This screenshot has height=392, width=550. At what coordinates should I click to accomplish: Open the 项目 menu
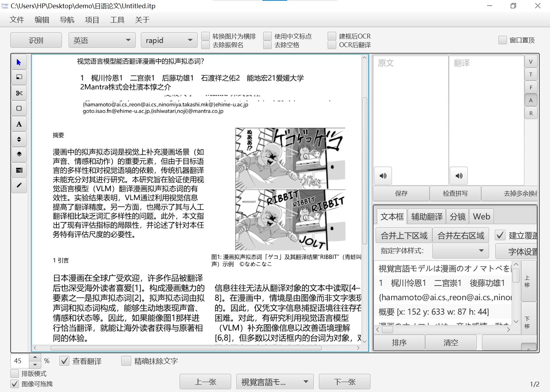92,20
